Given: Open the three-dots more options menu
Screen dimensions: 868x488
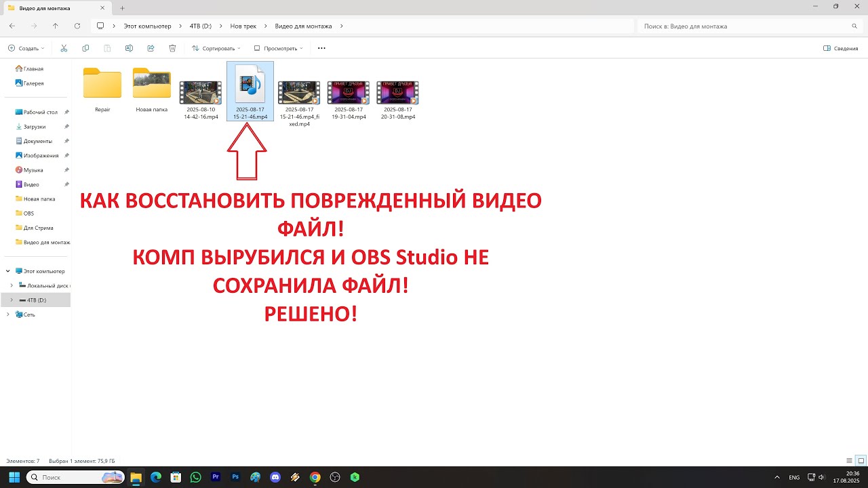Looking at the screenshot, I should [x=321, y=48].
